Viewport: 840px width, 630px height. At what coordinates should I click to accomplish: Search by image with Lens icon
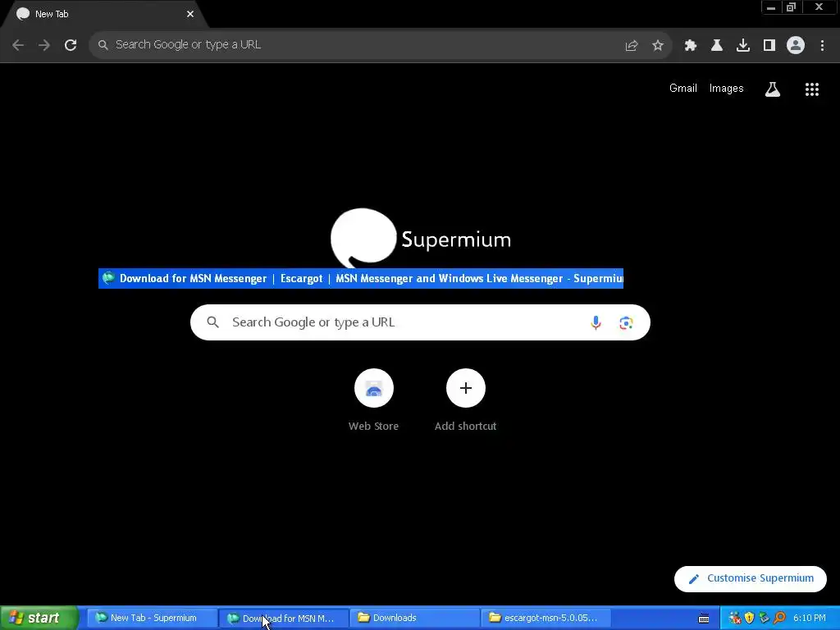pos(626,322)
